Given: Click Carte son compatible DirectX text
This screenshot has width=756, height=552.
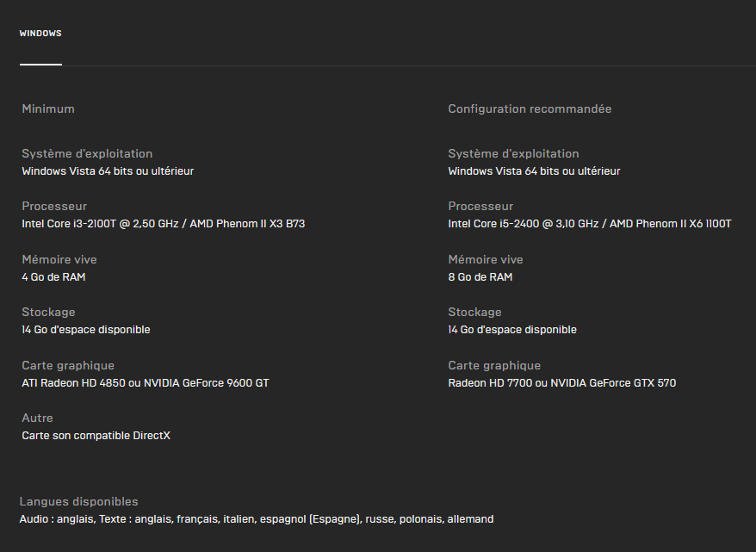Looking at the screenshot, I should (x=96, y=436).
